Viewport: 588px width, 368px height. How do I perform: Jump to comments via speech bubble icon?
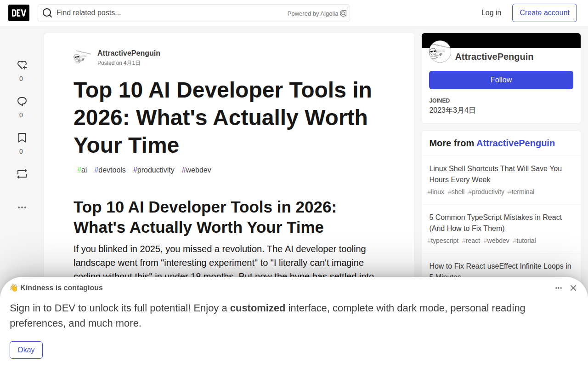(22, 101)
